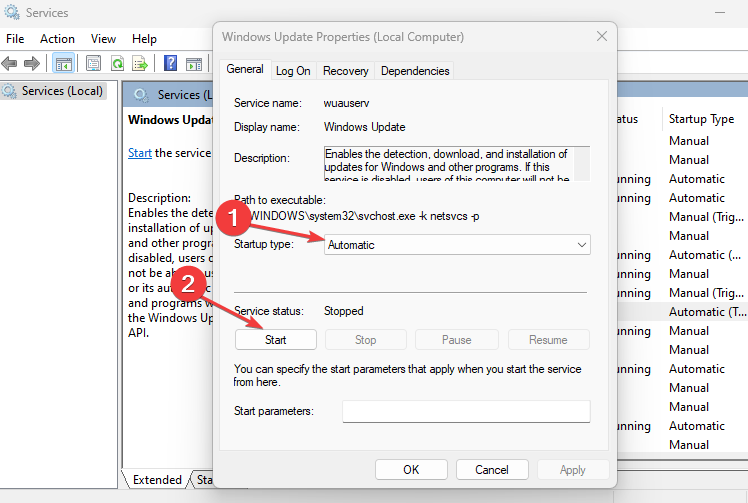Click the Resume service button
Image resolution: width=748 pixels, height=503 pixels.
click(548, 340)
